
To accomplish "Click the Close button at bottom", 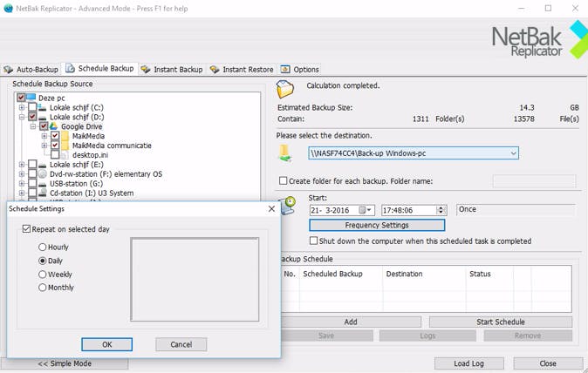I will [x=548, y=363].
